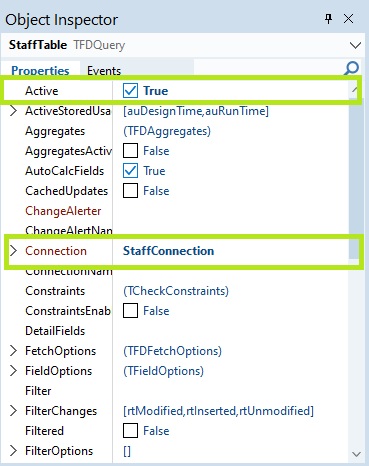Click the search magnifier icon in Object Inspector
Image resolution: width=369 pixels, height=466 pixels.
(351, 68)
